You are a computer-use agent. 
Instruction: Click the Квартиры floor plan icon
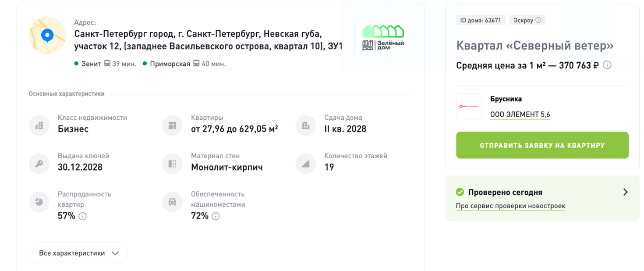[x=172, y=125]
